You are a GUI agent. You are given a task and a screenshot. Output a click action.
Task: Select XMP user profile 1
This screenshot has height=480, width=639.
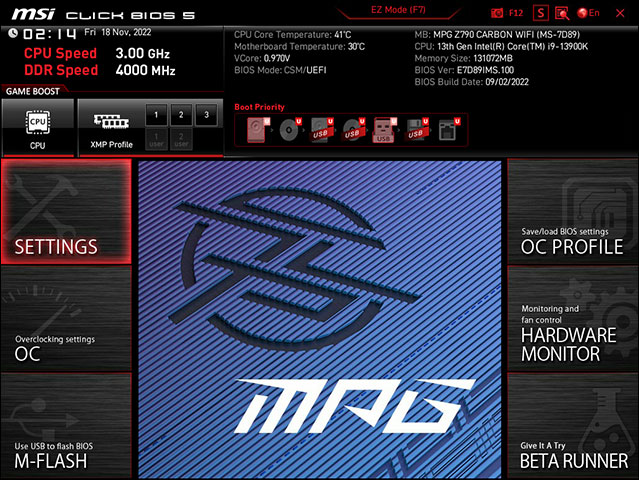click(156, 139)
